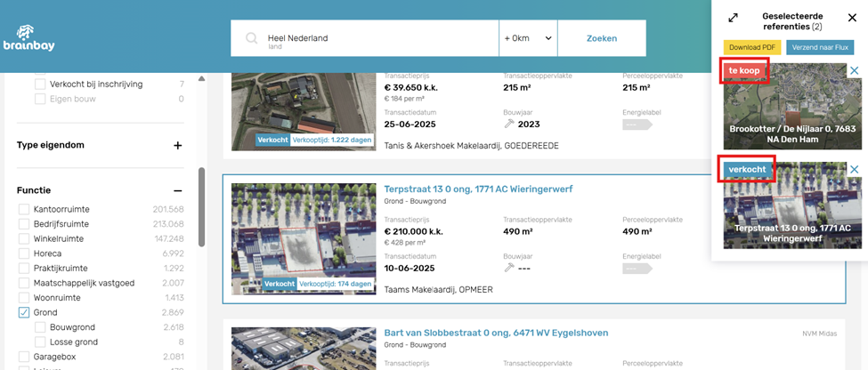The height and width of the screenshot is (370, 868).
Task: Close the Geselecteerde referenties panel
Action: click(x=852, y=18)
